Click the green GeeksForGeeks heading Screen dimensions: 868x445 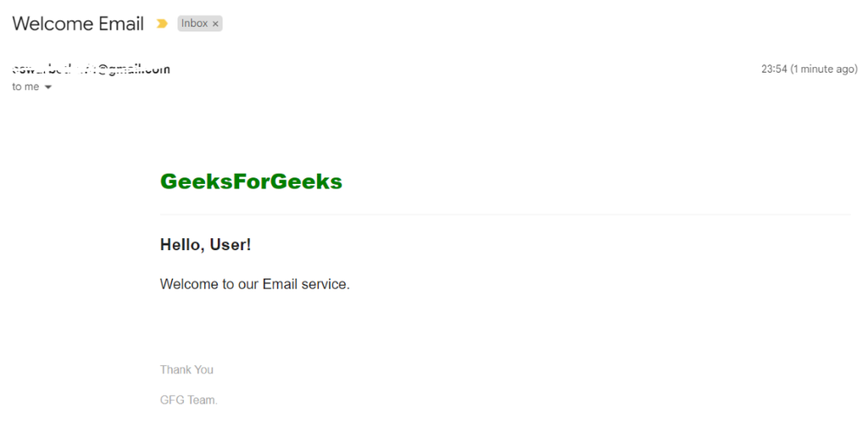point(251,181)
